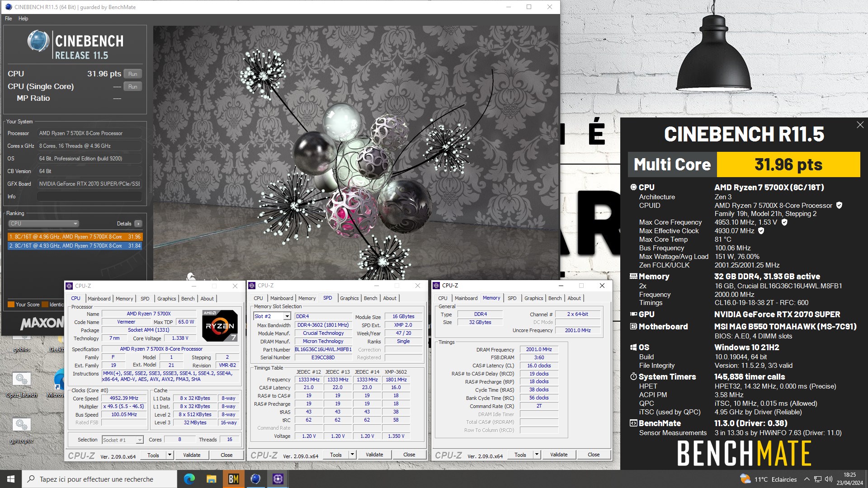
Task: Select Mainboard tab in first CPU-Z window
Action: (99, 299)
